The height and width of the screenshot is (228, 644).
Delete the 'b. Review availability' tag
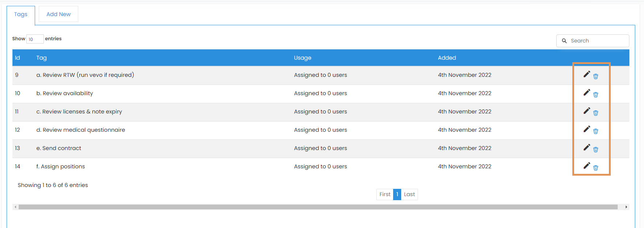click(595, 95)
